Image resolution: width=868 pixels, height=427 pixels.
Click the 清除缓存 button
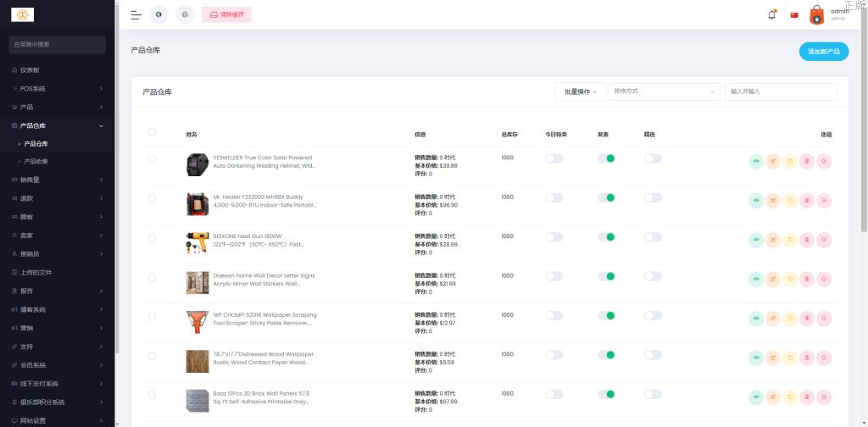coord(226,15)
